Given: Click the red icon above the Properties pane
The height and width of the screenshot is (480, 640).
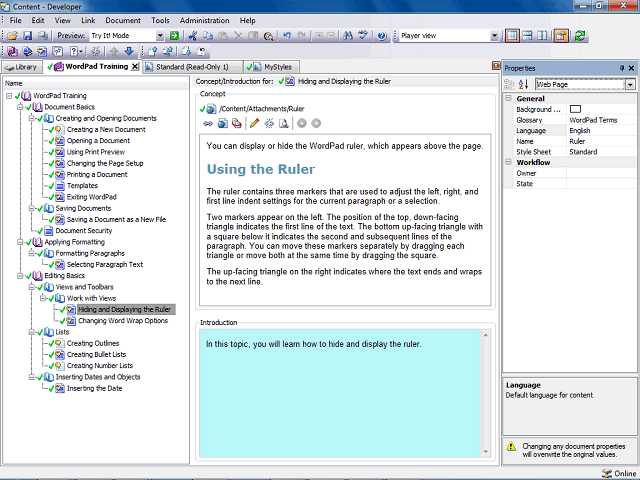Looking at the screenshot, I should pyautogui.click(x=496, y=66).
